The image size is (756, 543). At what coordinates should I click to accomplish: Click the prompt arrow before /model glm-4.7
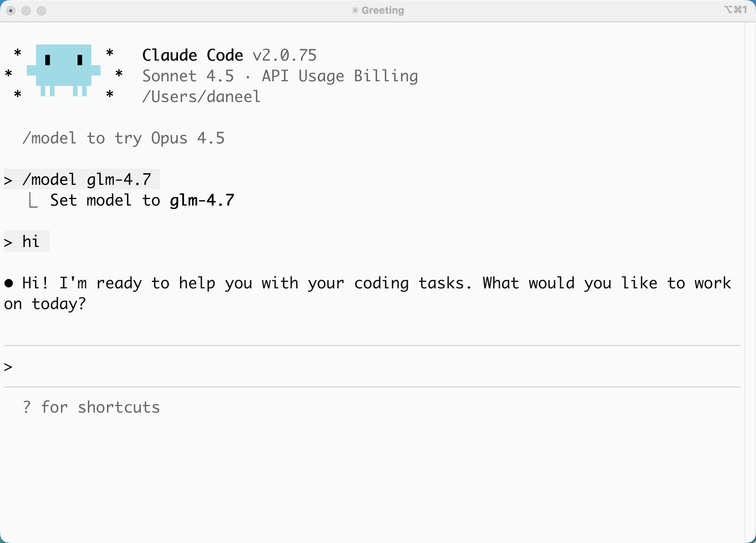pyautogui.click(x=8, y=180)
